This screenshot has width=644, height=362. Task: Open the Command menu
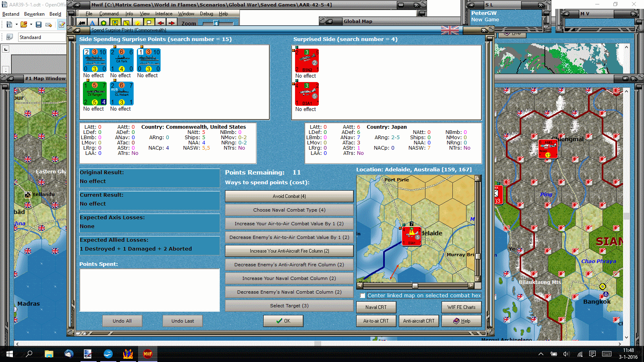point(109,14)
